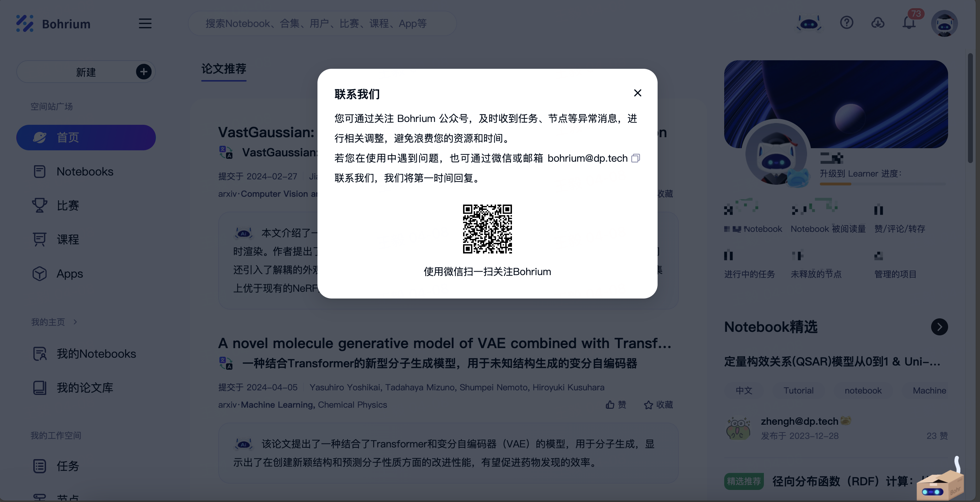980x502 pixels.
Task: Focus the Notebook search field
Action: (x=322, y=24)
